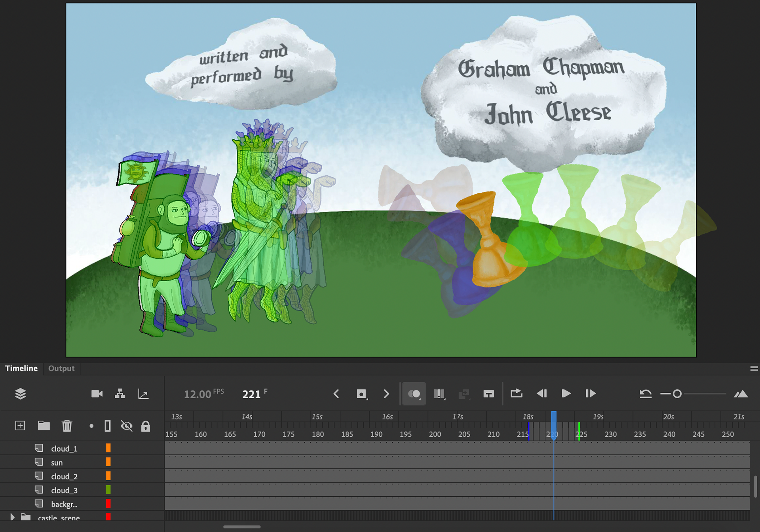The width and height of the screenshot is (760, 532).
Task: Click the reset timeline zoom icon
Action: [x=646, y=394]
